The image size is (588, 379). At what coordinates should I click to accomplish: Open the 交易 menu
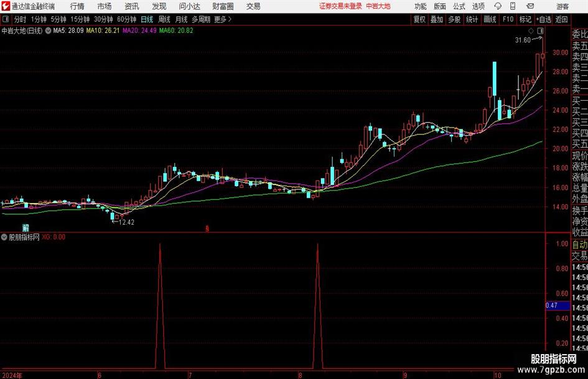coord(253,6)
